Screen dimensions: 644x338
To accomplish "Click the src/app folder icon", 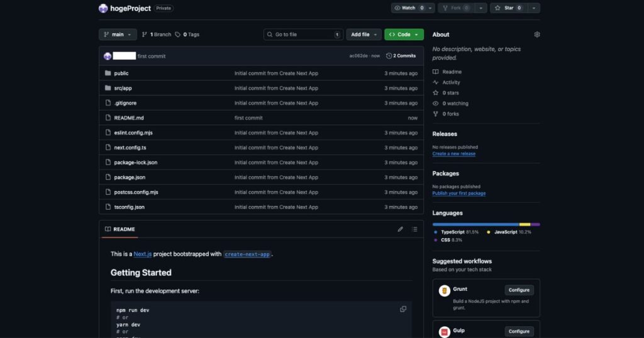I will [108, 88].
